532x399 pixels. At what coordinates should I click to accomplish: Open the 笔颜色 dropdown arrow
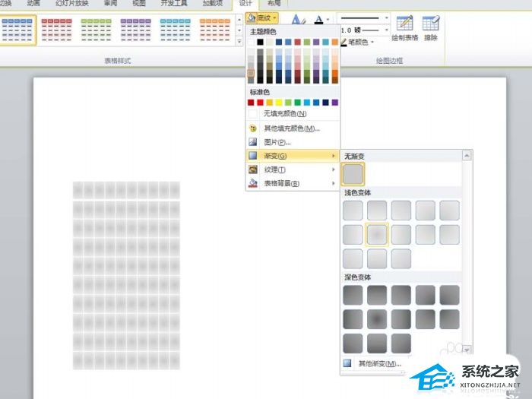(x=372, y=42)
